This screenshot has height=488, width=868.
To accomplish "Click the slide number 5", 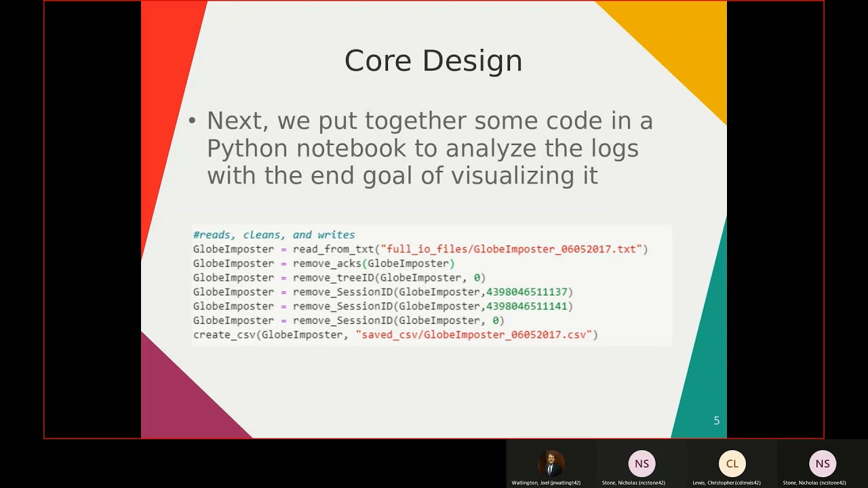I will (x=716, y=421).
